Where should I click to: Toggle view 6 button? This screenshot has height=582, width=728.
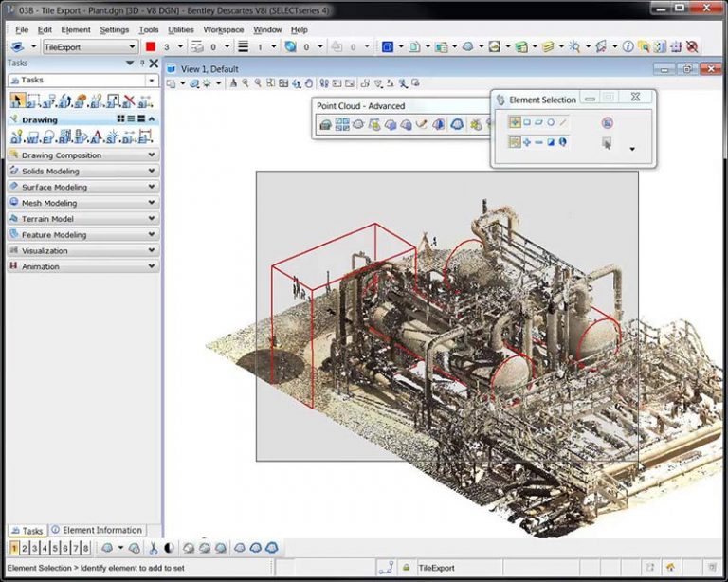(x=65, y=548)
